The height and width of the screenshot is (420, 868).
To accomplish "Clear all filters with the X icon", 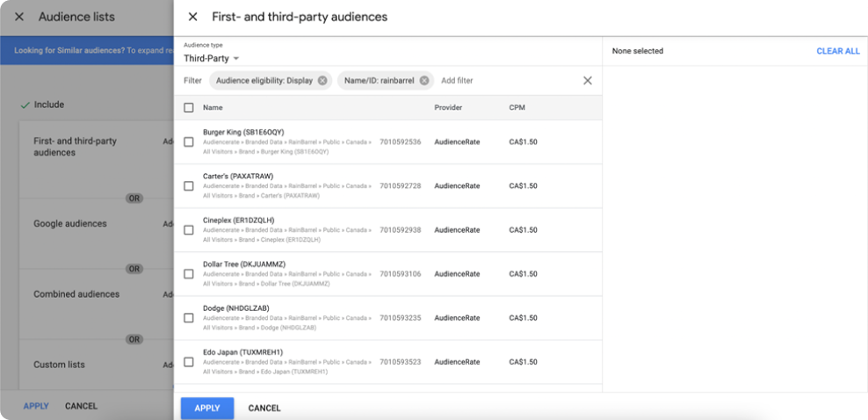I will click(x=588, y=81).
